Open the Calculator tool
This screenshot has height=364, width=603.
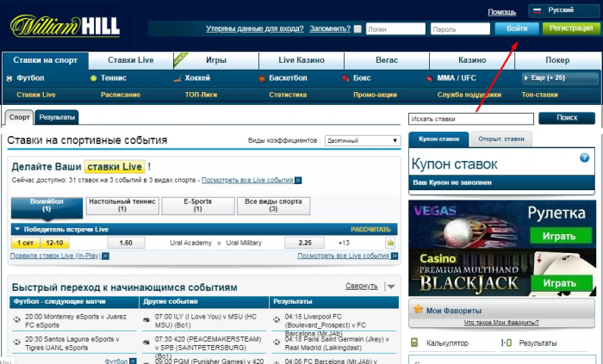[x=447, y=342]
